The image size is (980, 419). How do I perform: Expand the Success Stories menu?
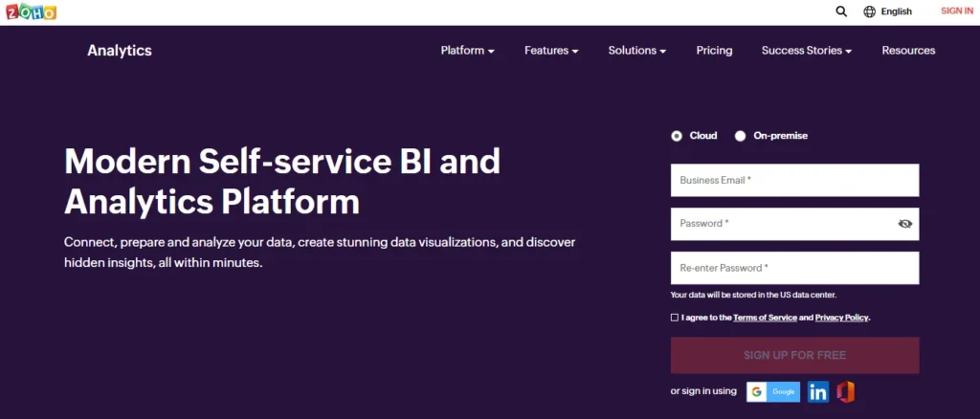(806, 51)
